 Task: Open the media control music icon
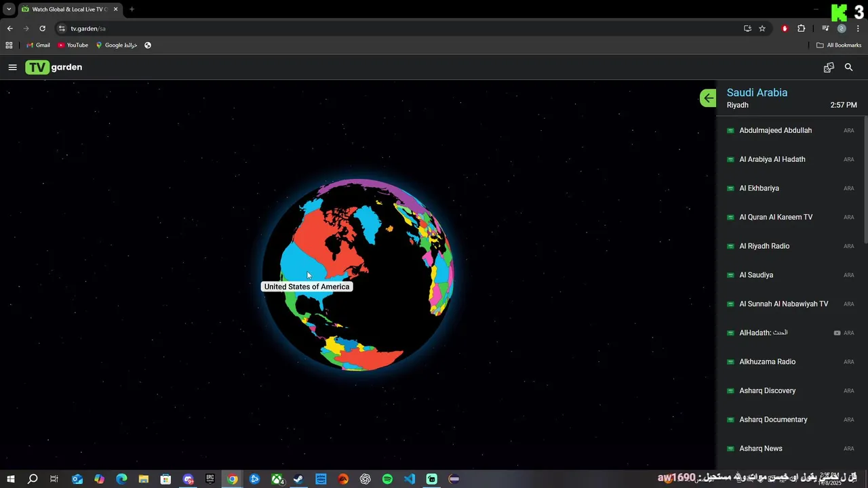825,28
